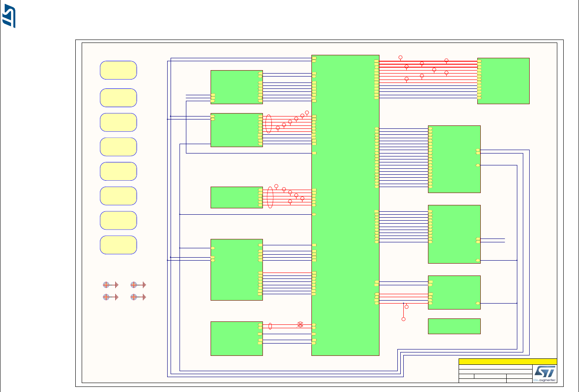579x392 pixels.
Task: Select the green block with eighteen blue input lines
Action: point(454,159)
